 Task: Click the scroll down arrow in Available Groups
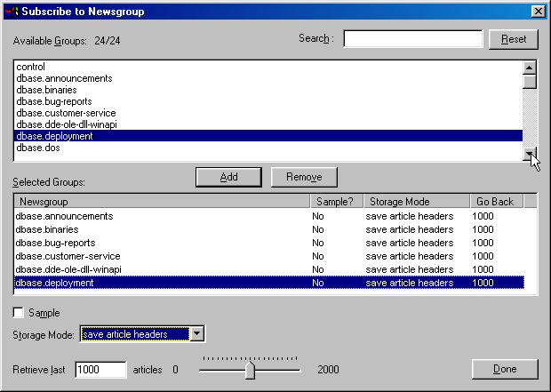click(x=530, y=154)
